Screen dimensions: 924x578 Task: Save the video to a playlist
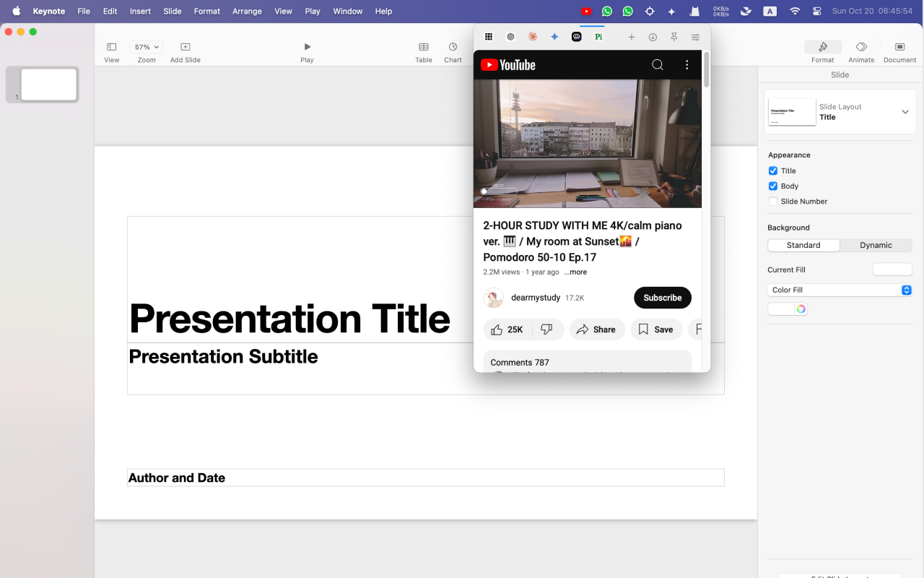pyautogui.click(x=656, y=329)
